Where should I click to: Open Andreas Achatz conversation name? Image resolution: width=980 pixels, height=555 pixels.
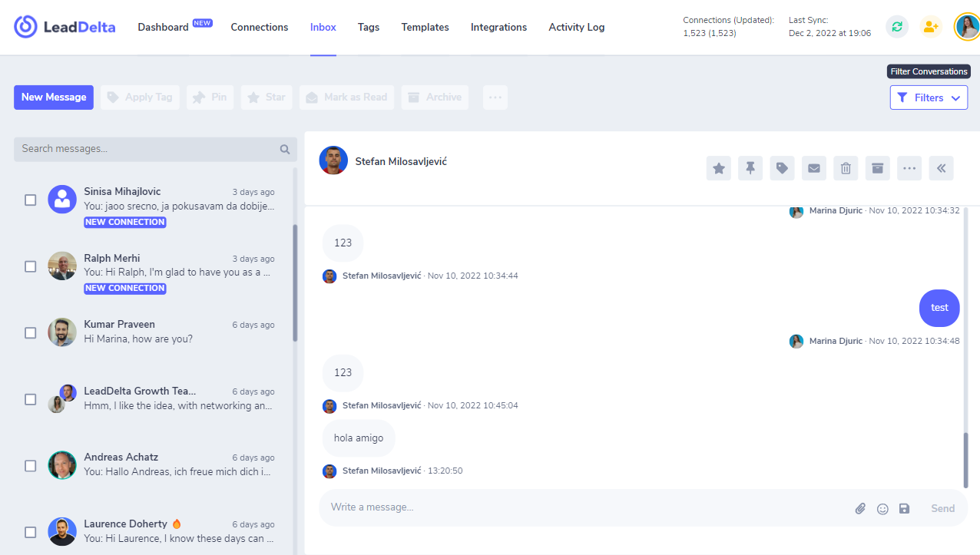point(121,457)
